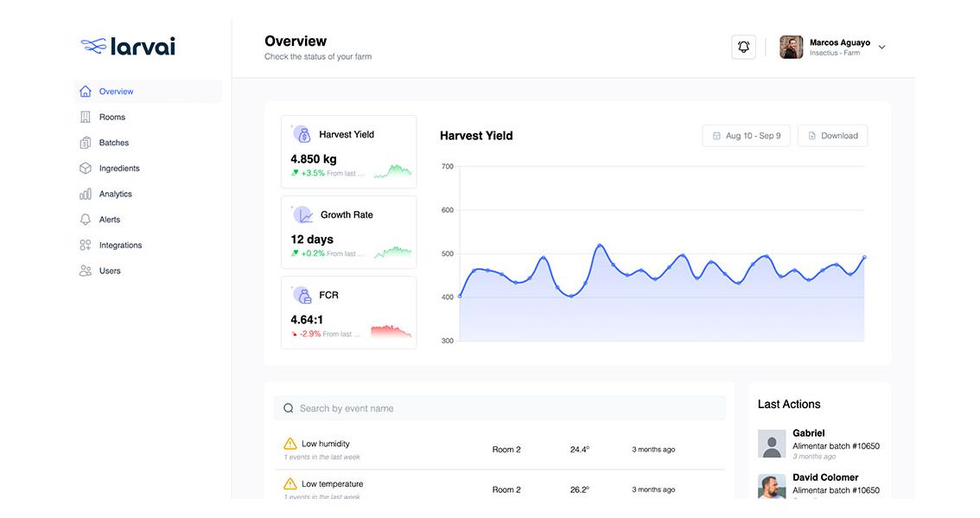Image resolution: width=980 pixels, height=518 pixels.
Task: Open the Analytics bar chart icon
Action: point(85,195)
